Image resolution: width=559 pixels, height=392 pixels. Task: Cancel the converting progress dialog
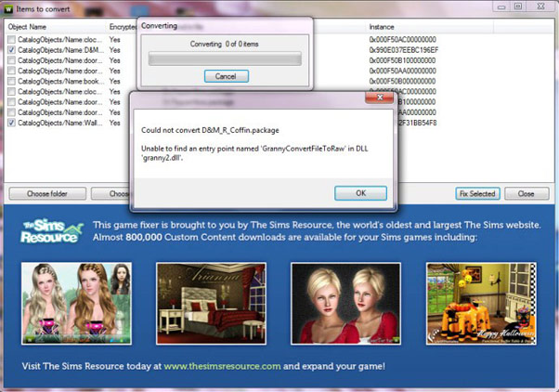click(226, 76)
